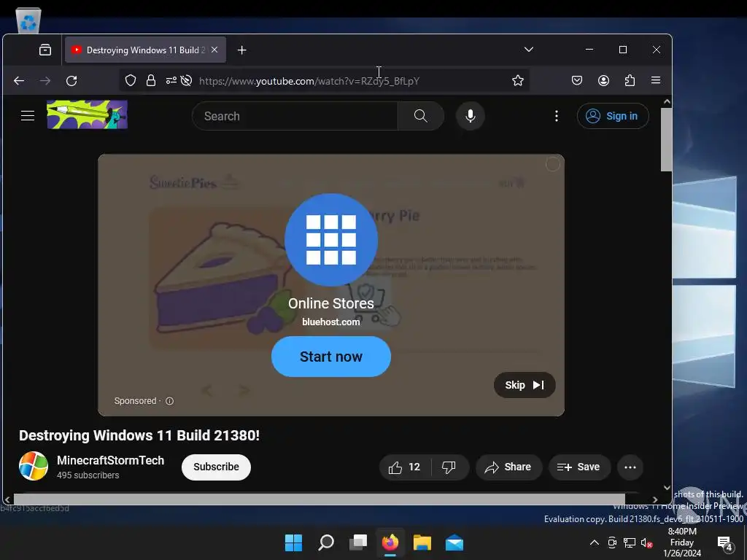
Task: Click the muted volume tray icon
Action: tap(646, 542)
